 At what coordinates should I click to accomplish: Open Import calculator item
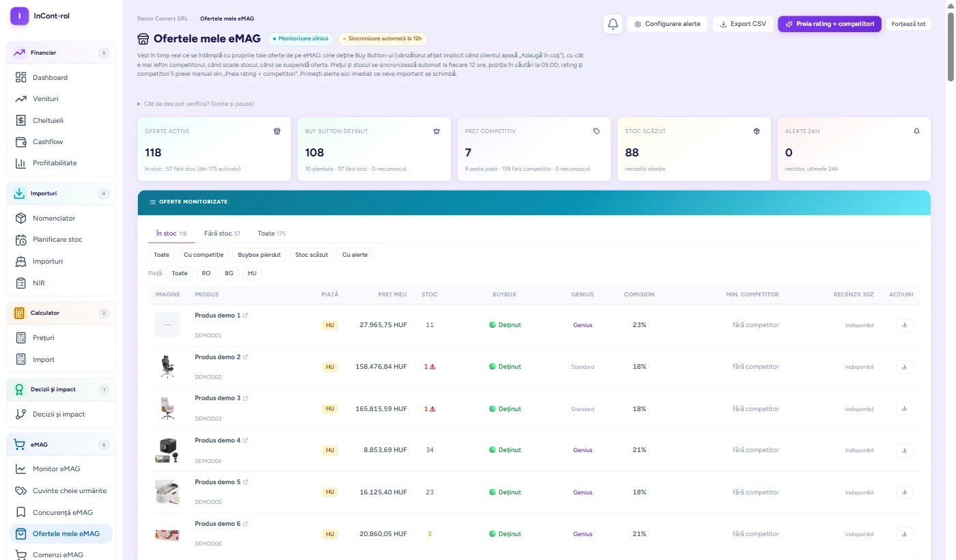[x=61, y=359]
